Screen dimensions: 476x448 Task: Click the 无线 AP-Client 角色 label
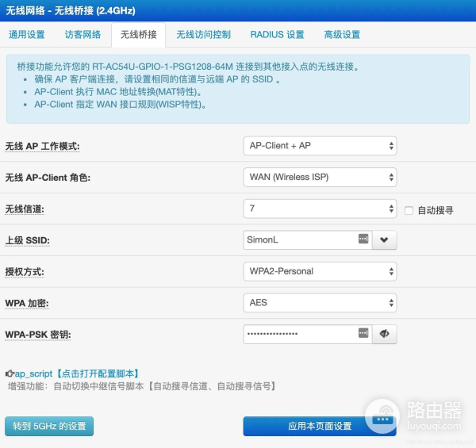click(48, 178)
